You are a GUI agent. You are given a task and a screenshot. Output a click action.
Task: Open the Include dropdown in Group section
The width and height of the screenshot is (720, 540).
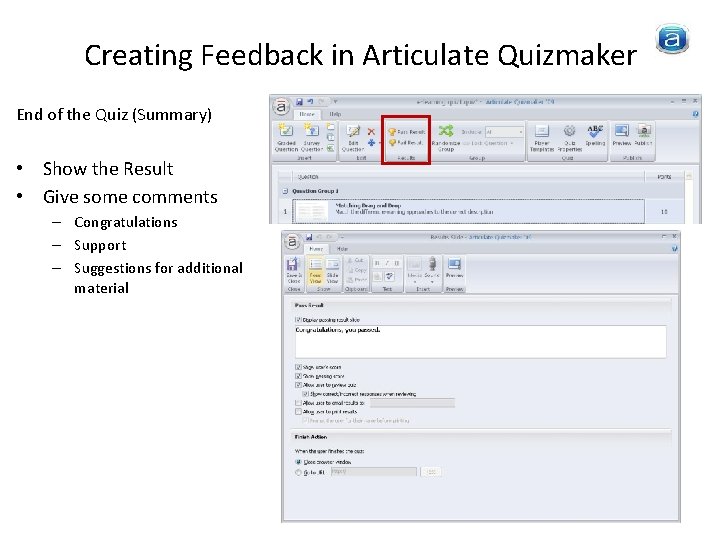504,132
